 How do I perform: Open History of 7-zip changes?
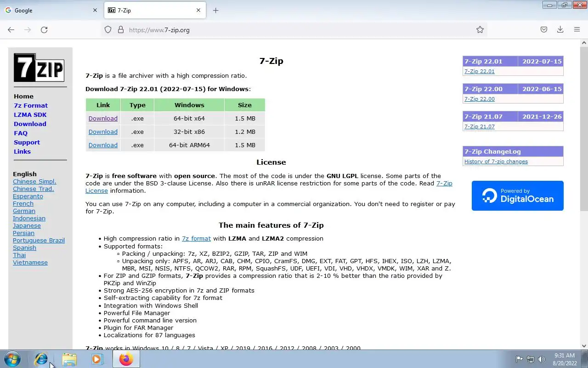496,161
